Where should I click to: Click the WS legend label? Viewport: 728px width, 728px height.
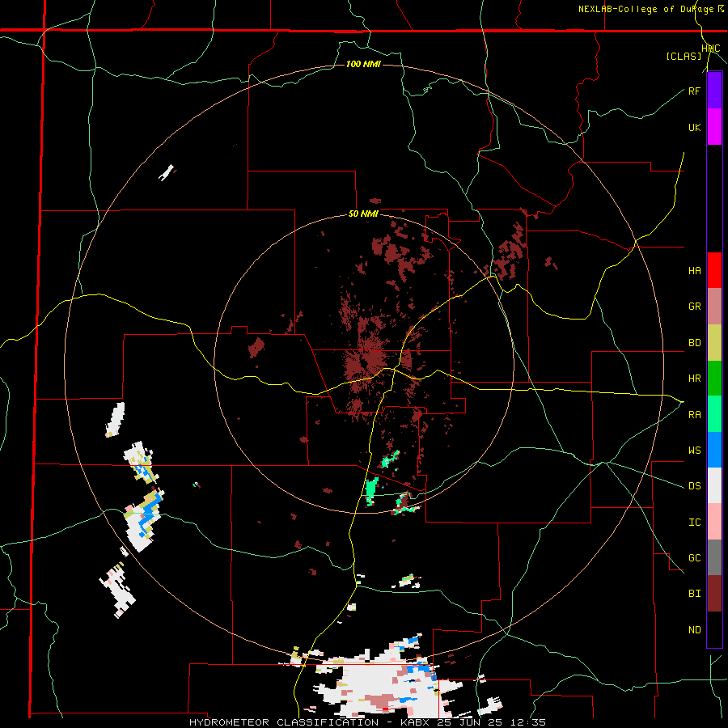point(694,451)
